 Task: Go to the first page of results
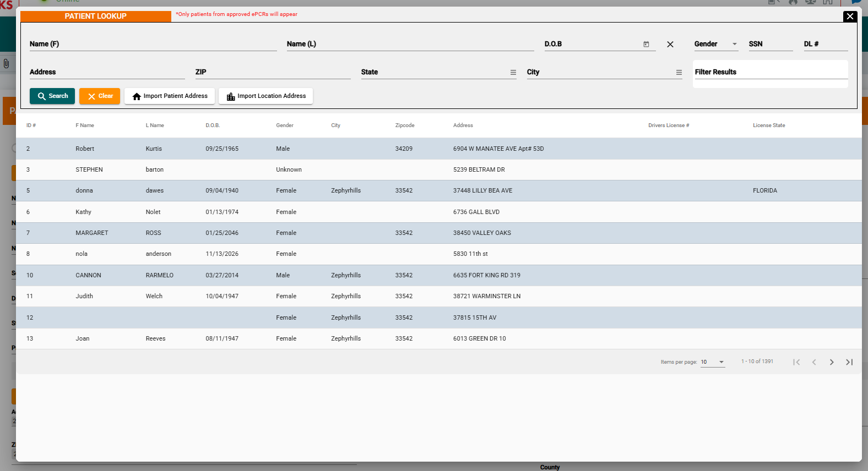(x=796, y=362)
